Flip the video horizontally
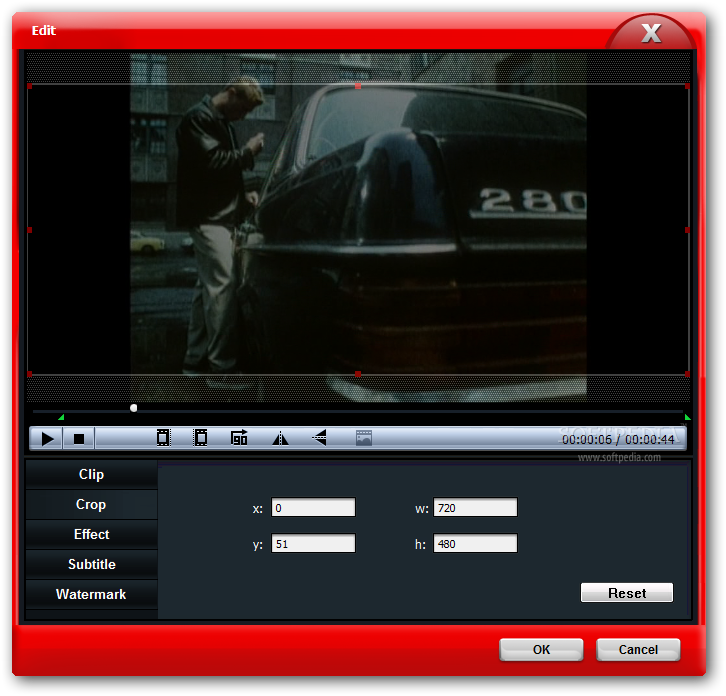This screenshot has width=726, height=696. tap(280, 438)
